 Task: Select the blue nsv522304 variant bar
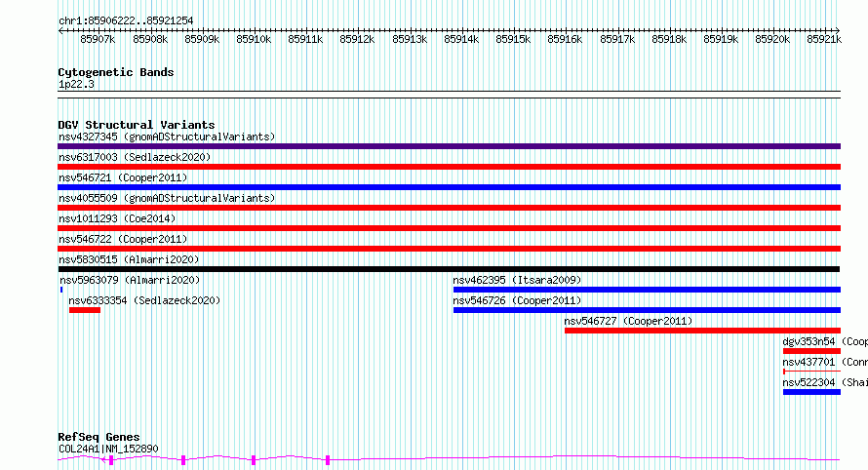pyautogui.click(x=812, y=392)
